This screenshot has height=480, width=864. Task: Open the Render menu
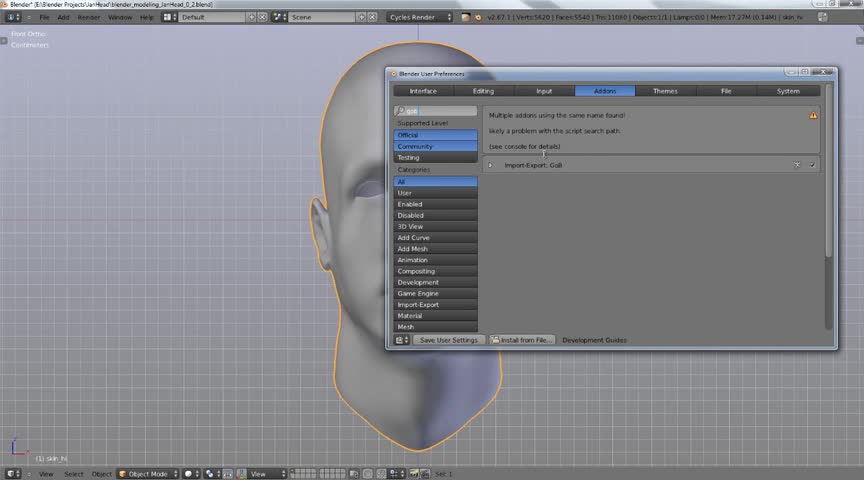click(89, 17)
